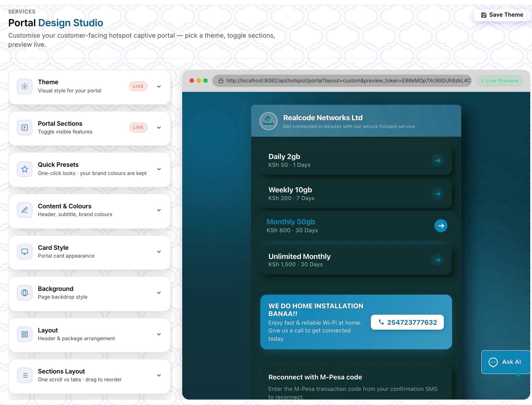The image size is (532, 405).
Task: Click 'KSh 200 · 7 Days' text
Action: pyautogui.click(x=292, y=198)
